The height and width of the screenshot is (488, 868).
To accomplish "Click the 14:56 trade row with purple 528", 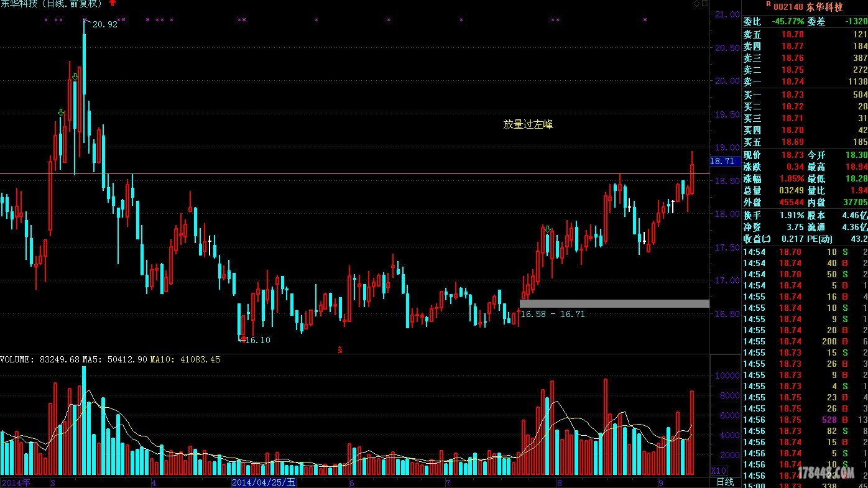I will (x=805, y=420).
